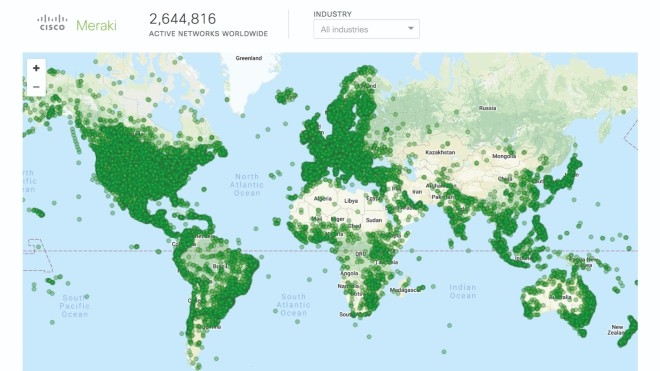The image size is (660, 371).
Task: Click the Mali label on map
Action: 317,219
